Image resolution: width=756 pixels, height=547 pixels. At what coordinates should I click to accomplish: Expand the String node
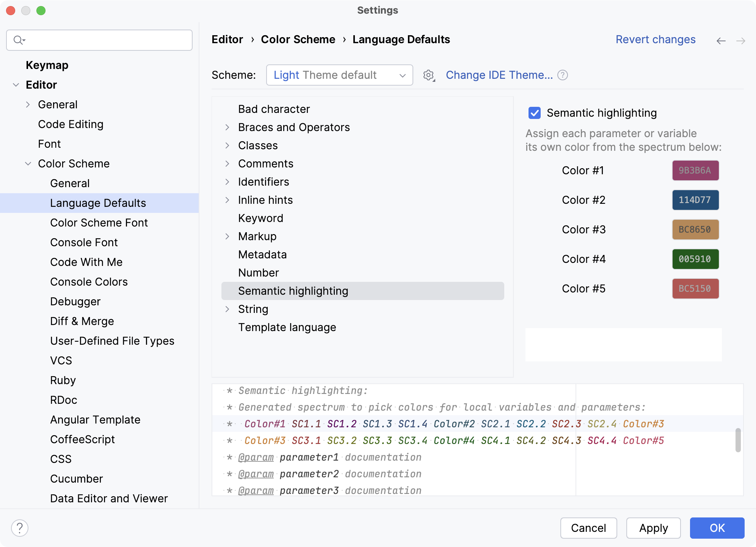pos(227,309)
